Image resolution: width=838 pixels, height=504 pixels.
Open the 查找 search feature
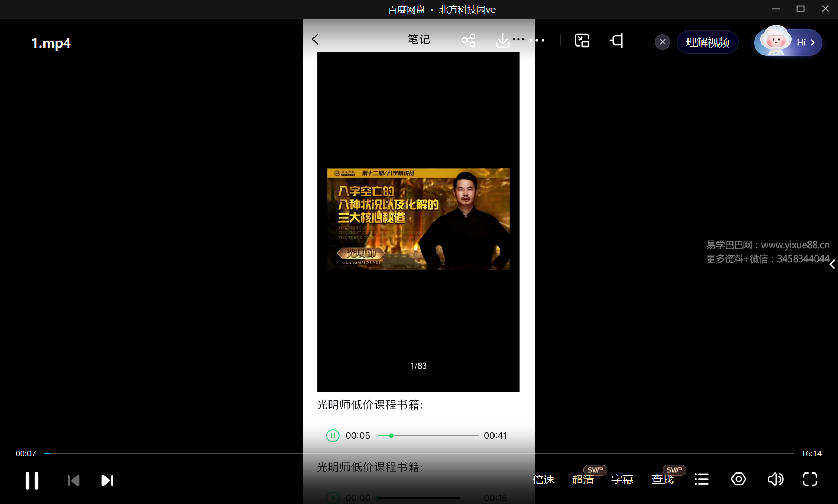point(662,480)
